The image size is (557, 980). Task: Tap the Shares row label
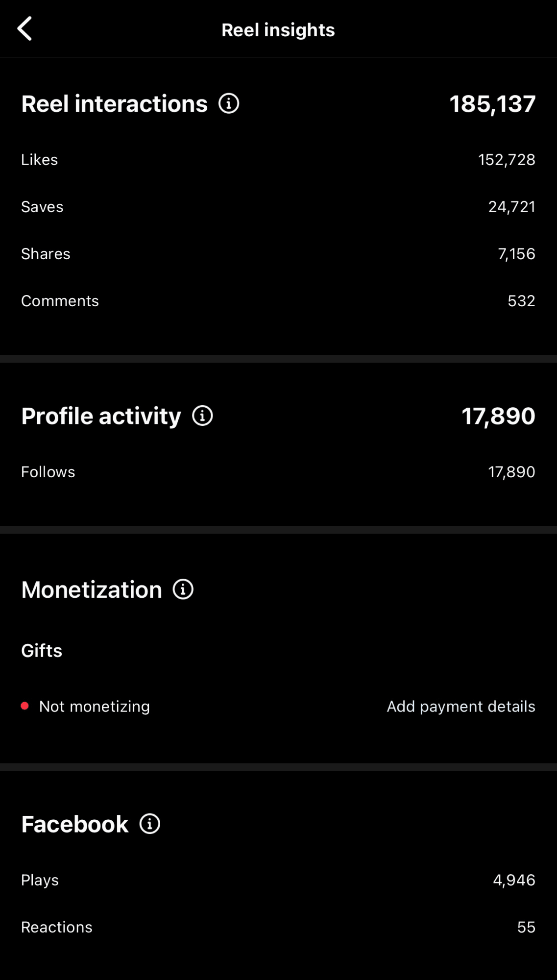tap(46, 254)
